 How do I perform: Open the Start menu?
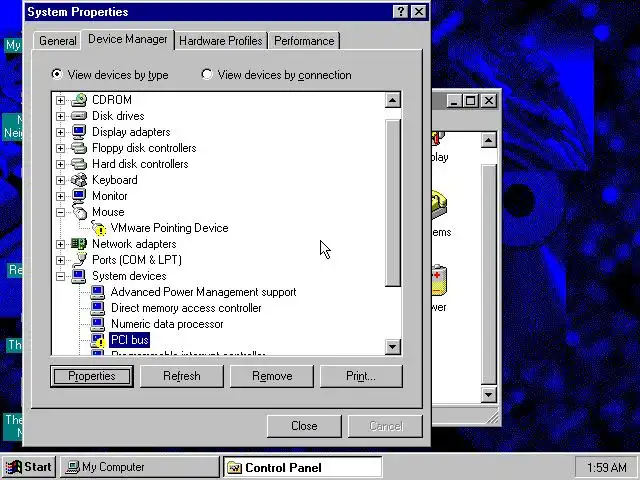pyautogui.click(x=29, y=467)
